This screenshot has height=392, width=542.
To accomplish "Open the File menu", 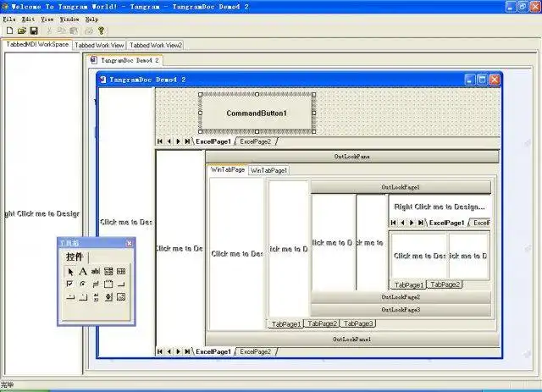I will pyautogui.click(x=9, y=19).
